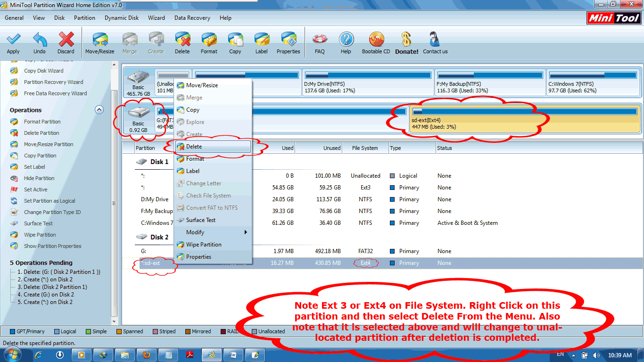Select Move/Resize in the context menu
The width and height of the screenshot is (644, 362).
click(x=213, y=85)
